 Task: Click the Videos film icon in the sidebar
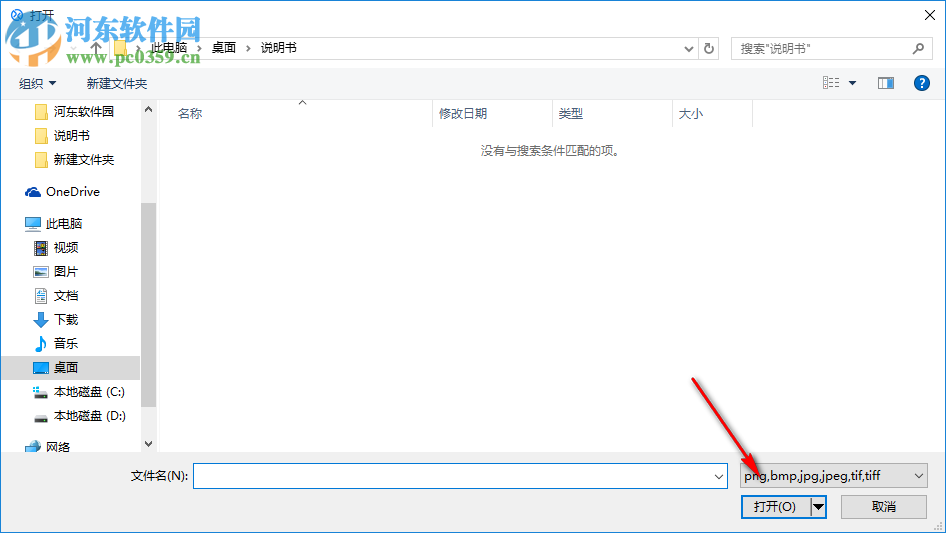(40, 248)
